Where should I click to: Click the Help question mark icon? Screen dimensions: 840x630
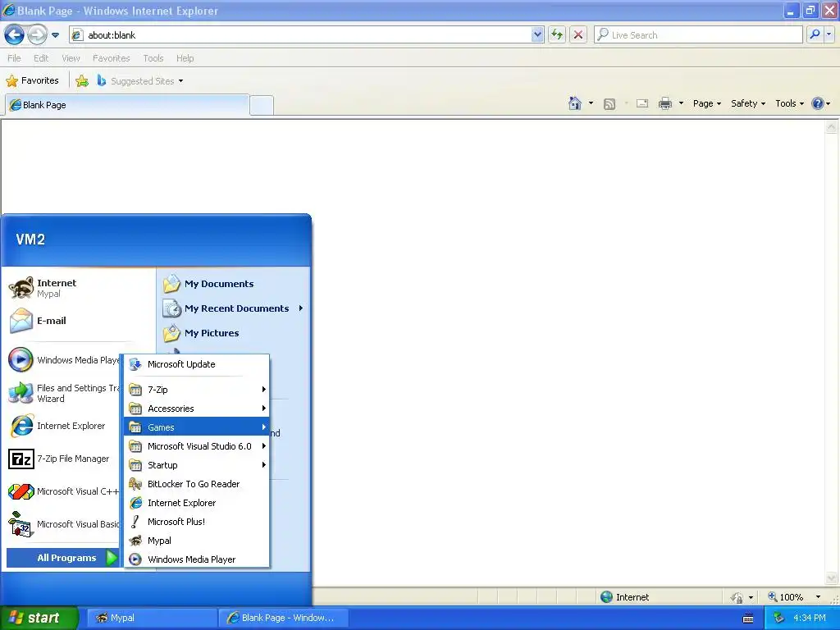pyautogui.click(x=818, y=103)
